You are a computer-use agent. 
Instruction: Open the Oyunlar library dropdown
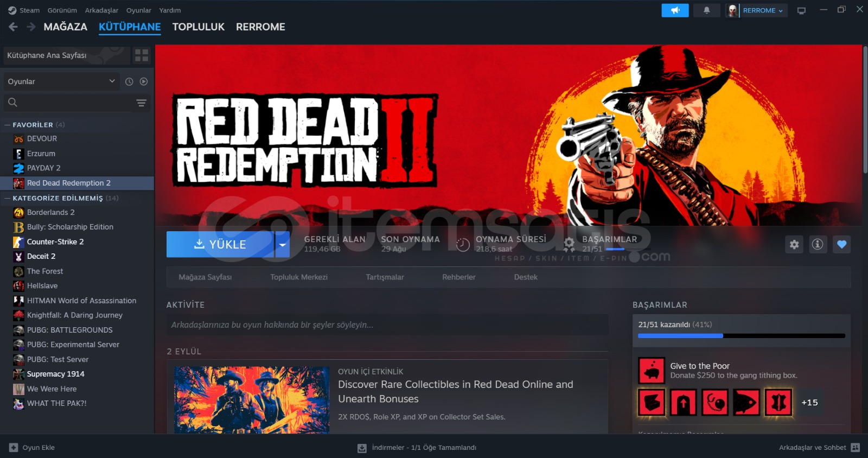coord(61,81)
